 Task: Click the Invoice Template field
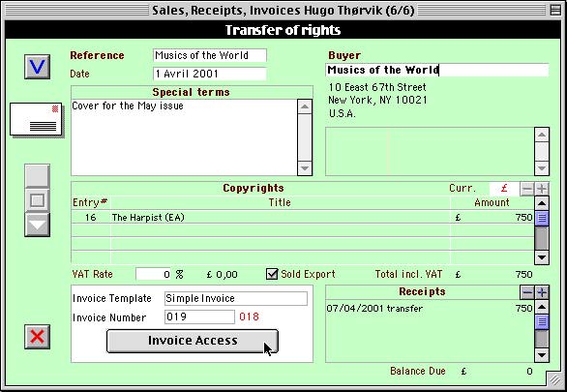click(x=236, y=298)
